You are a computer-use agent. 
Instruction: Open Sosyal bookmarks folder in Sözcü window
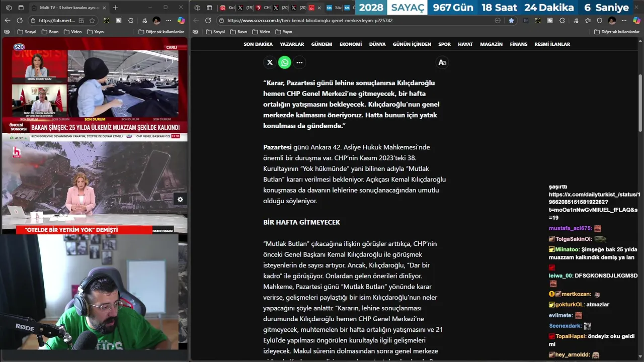tap(215, 32)
